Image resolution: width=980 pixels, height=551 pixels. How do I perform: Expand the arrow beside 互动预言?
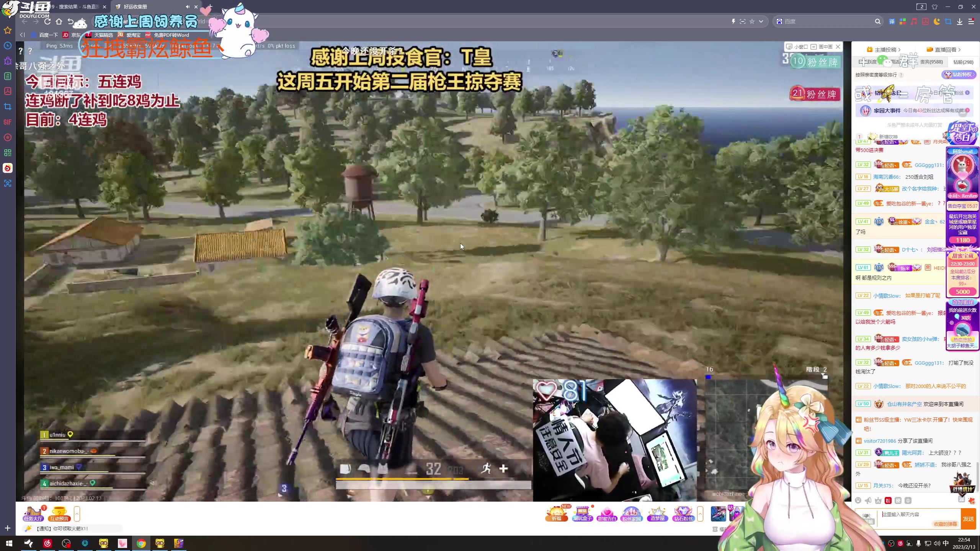coord(77,514)
